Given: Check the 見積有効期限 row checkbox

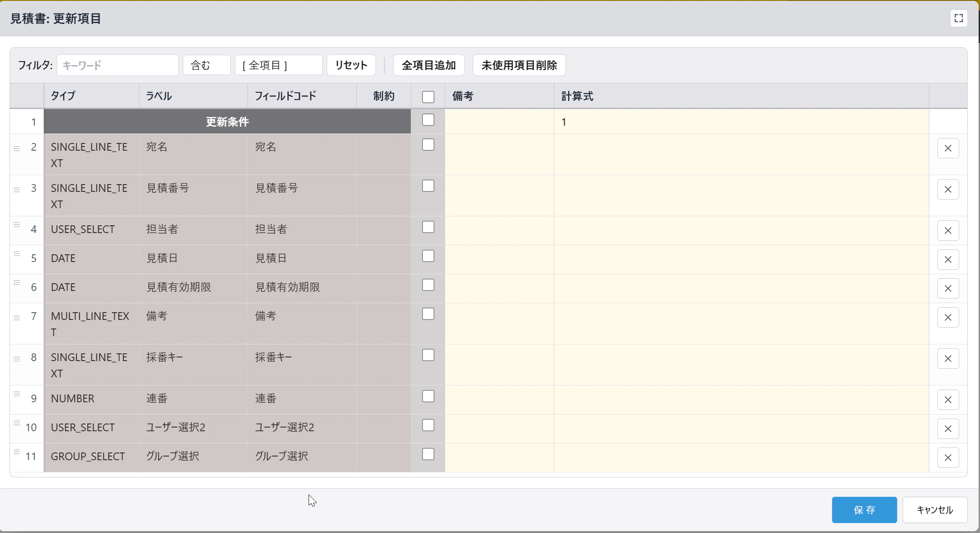Looking at the screenshot, I should point(428,285).
